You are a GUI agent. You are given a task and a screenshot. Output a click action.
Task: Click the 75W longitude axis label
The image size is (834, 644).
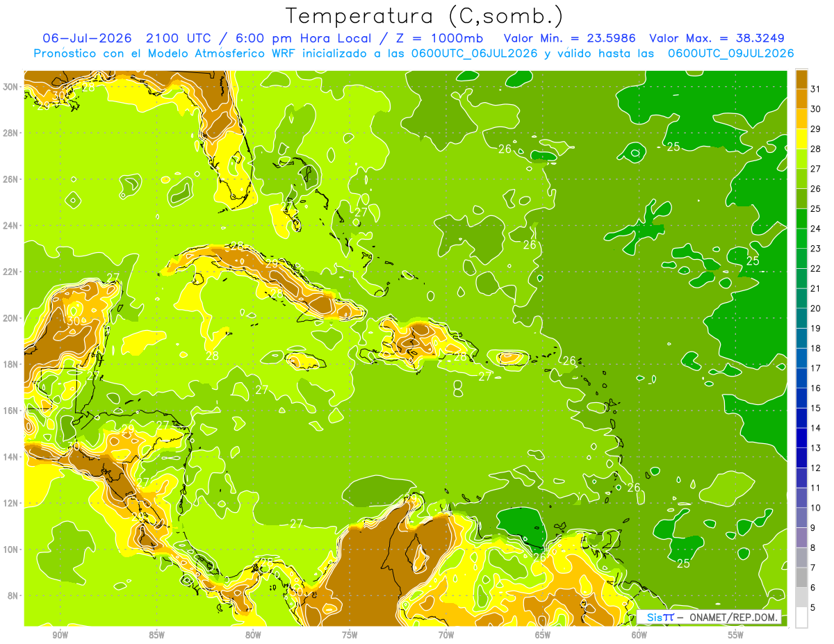[x=350, y=635]
